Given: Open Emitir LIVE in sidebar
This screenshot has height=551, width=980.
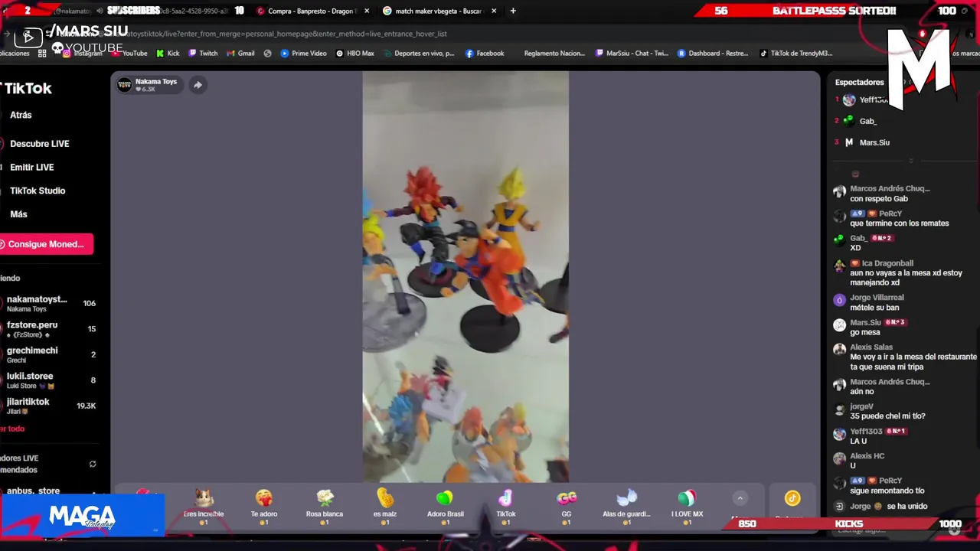Looking at the screenshot, I should click(31, 168).
